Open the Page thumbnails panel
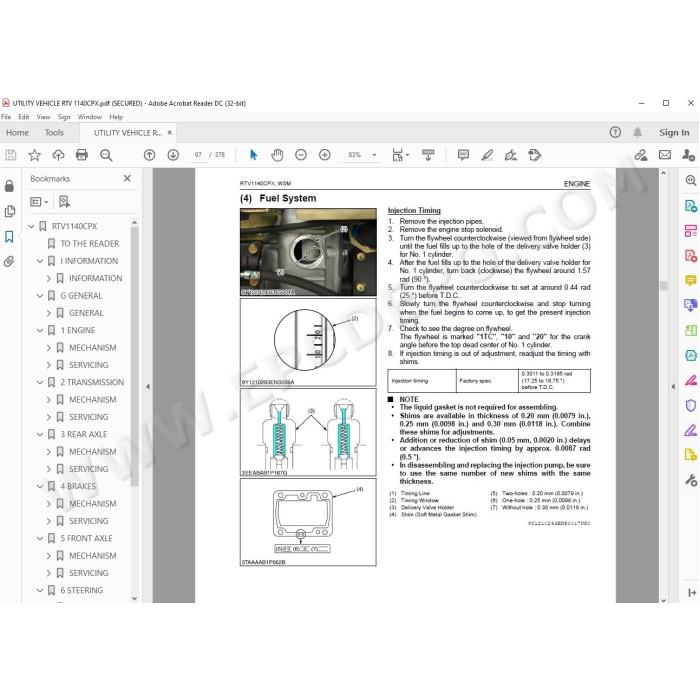The height and width of the screenshot is (700, 700). click(x=9, y=211)
